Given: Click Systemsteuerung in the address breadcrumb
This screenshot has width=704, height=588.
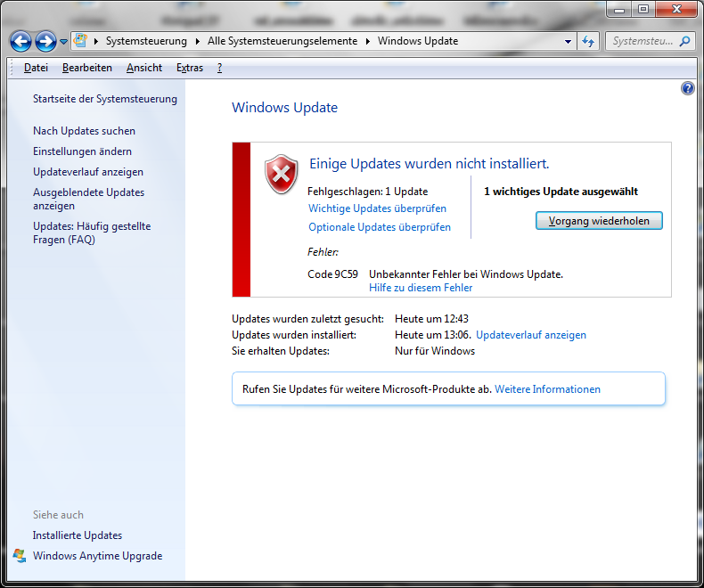Looking at the screenshot, I should tap(146, 41).
